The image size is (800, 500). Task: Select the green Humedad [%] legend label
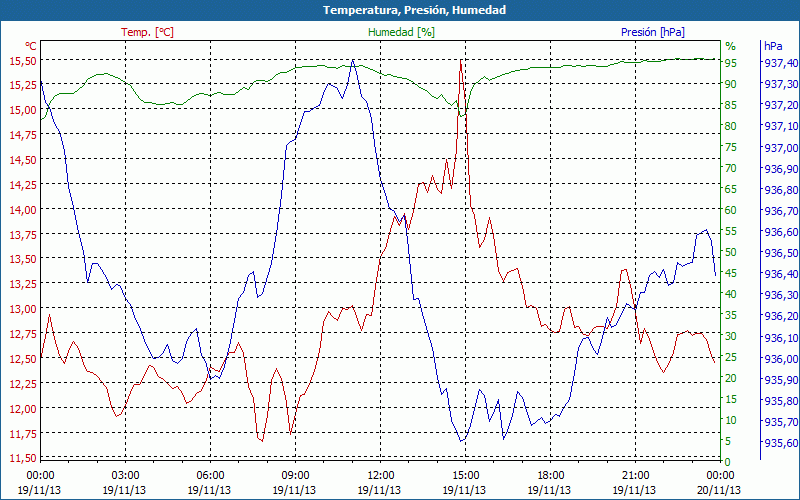(402, 32)
